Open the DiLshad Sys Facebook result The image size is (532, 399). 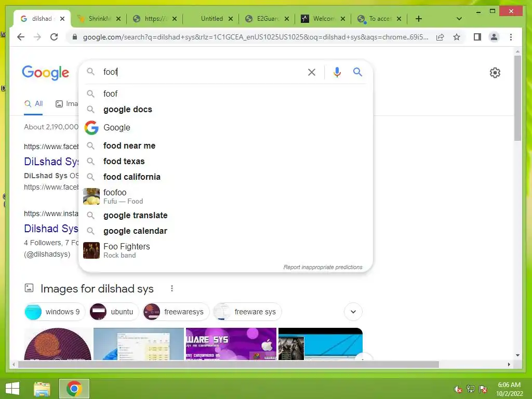51,162
